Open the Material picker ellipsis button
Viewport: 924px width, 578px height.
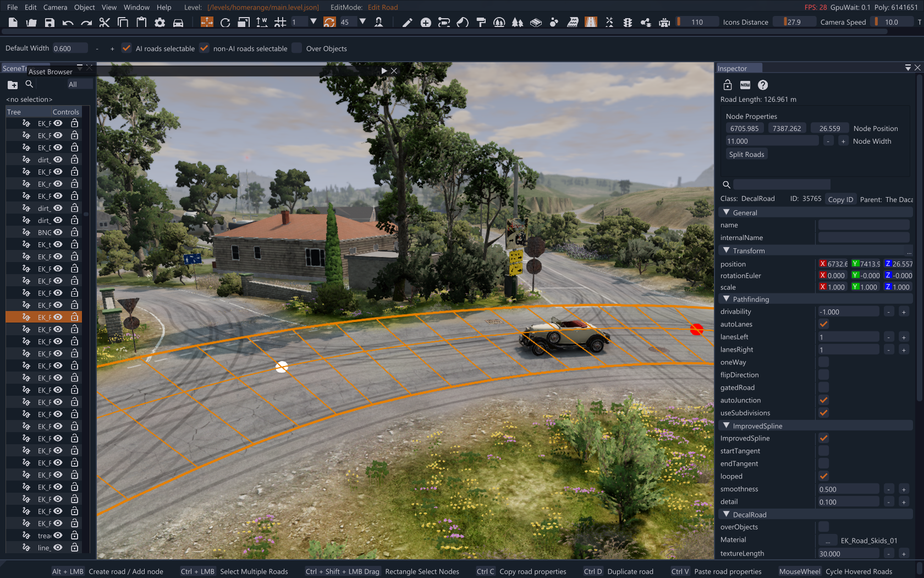(x=828, y=541)
